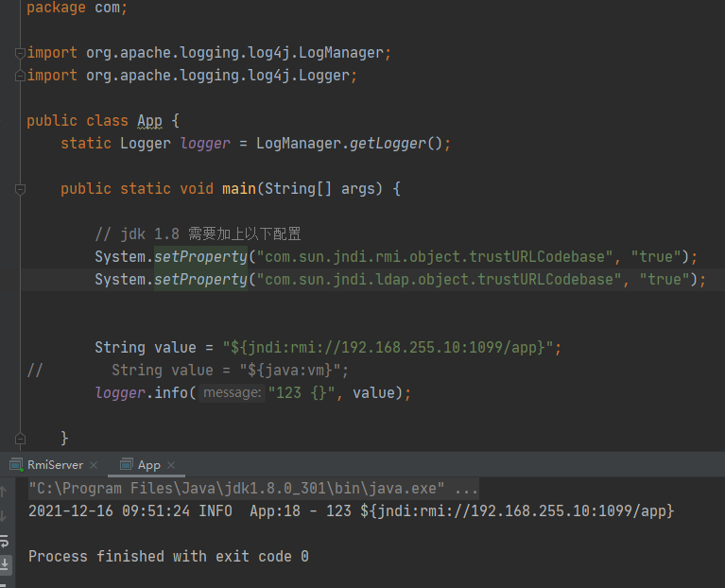The image size is (725, 588).
Task: Click the jdk 1.8 Chinese comment
Action: pyautogui.click(x=198, y=233)
